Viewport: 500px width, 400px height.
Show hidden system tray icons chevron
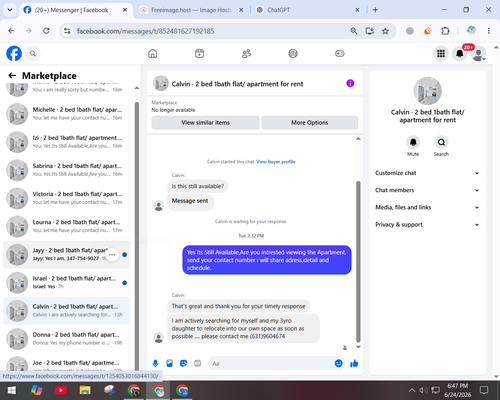point(412,390)
